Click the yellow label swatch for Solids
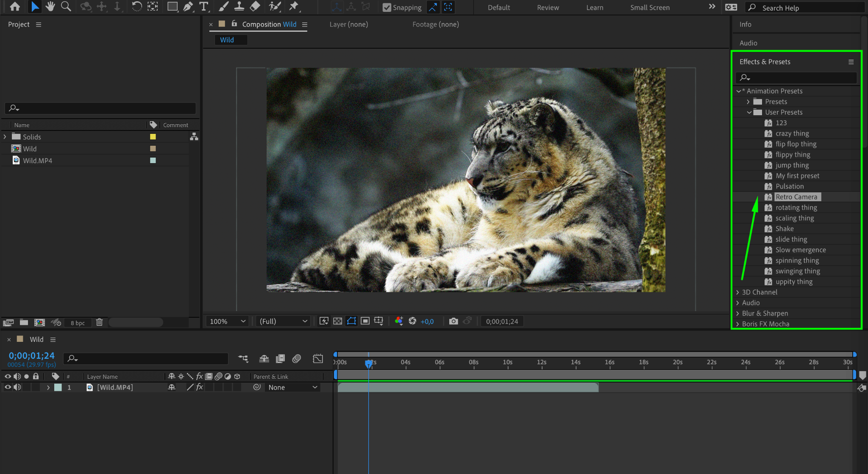This screenshot has height=474, width=868. click(153, 137)
